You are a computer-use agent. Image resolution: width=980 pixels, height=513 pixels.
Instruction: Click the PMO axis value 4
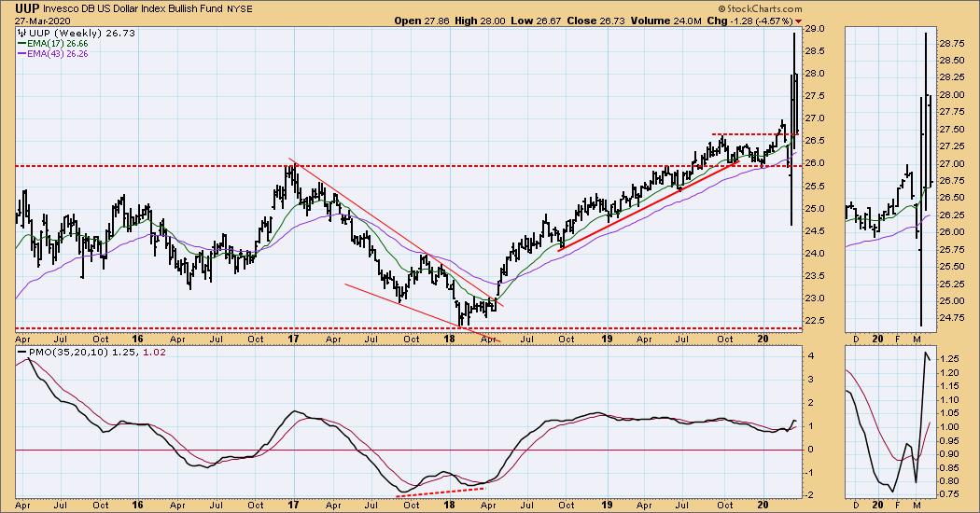click(x=810, y=356)
